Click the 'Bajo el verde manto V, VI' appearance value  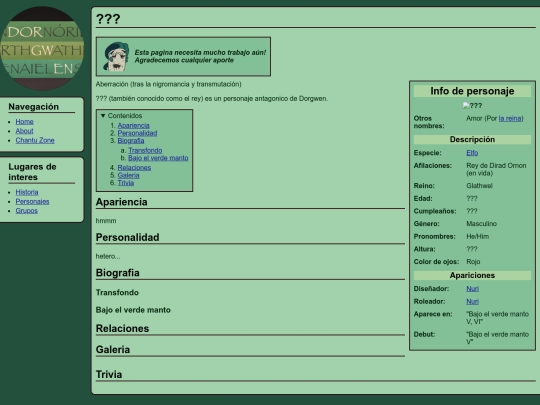coord(498,318)
